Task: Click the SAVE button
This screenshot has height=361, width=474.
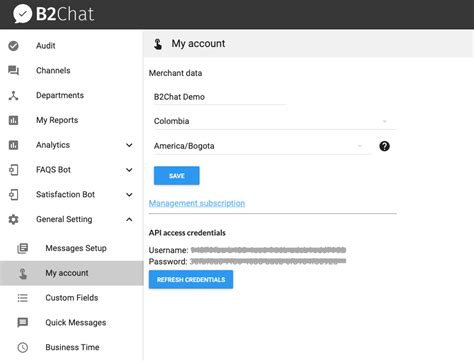Action: point(177,176)
